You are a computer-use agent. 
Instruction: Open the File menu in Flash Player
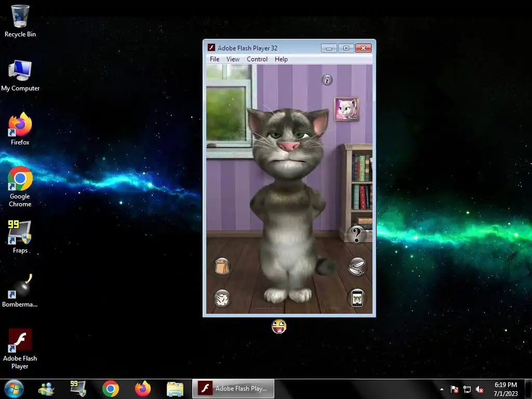pyautogui.click(x=215, y=59)
